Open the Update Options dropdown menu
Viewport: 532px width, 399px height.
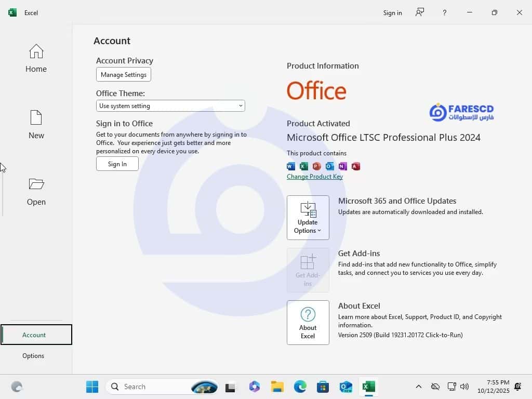[x=308, y=217]
